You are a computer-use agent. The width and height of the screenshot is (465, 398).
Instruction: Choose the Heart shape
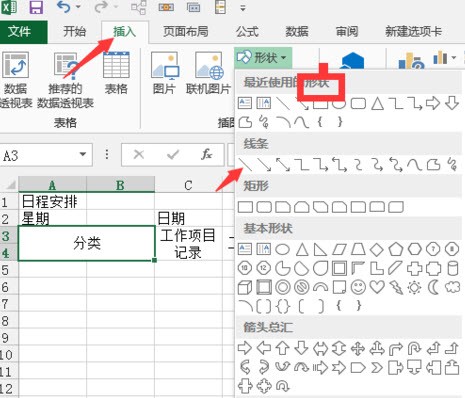[377, 287]
